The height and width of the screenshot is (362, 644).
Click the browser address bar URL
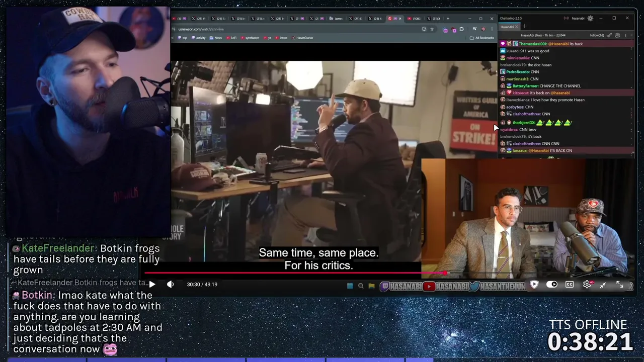click(201, 29)
